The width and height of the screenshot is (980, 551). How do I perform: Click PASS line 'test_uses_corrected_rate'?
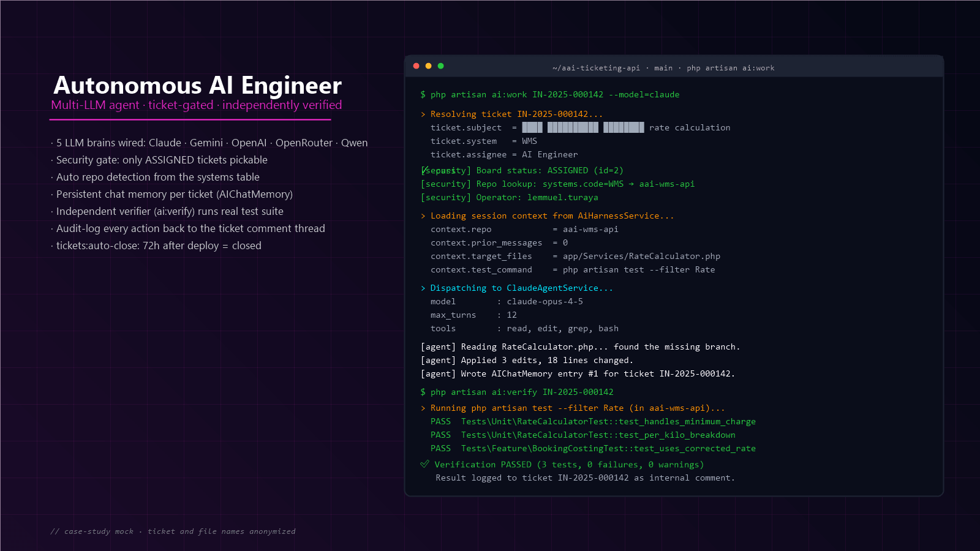pos(594,449)
